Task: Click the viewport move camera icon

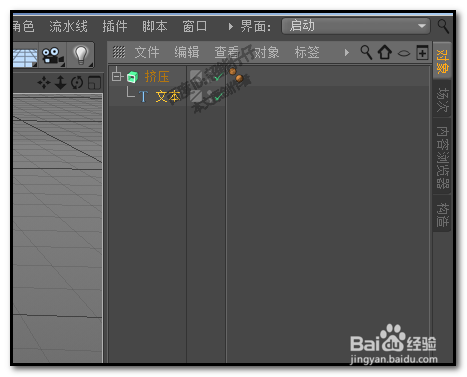Action: pyautogui.click(x=44, y=82)
